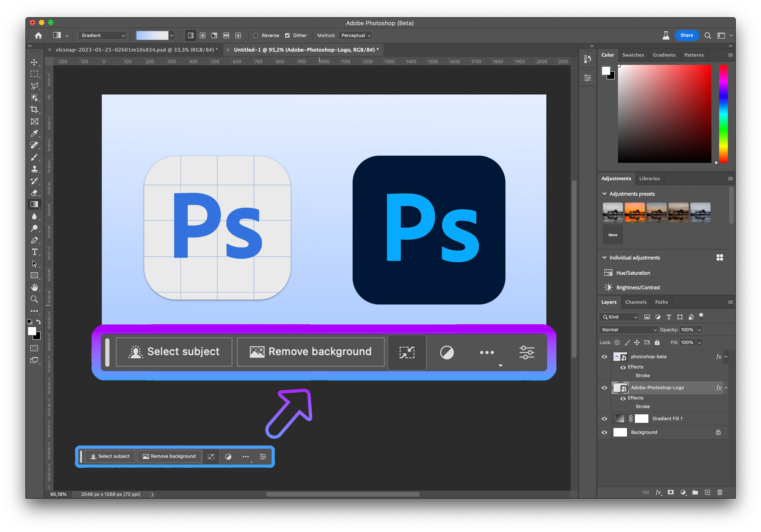Image resolution: width=761 pixels, height=532 pixels.
Task: Select the Hand tool
Action: pos(34,288)
